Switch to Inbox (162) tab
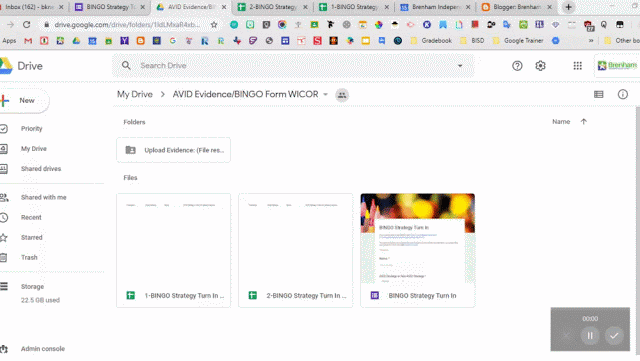This screenshot has width=640, height=361. [x=33, y=7]
